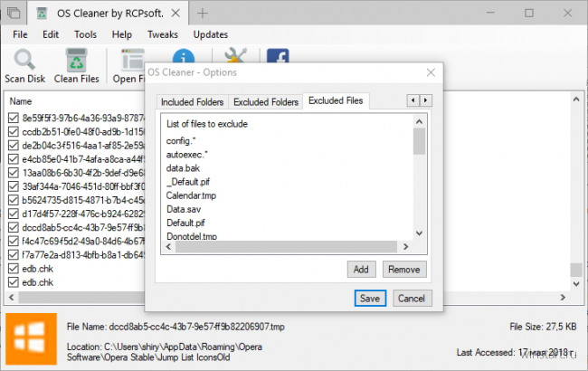Select autoexec.* in exclude list
588x371 pixels.
186,154
